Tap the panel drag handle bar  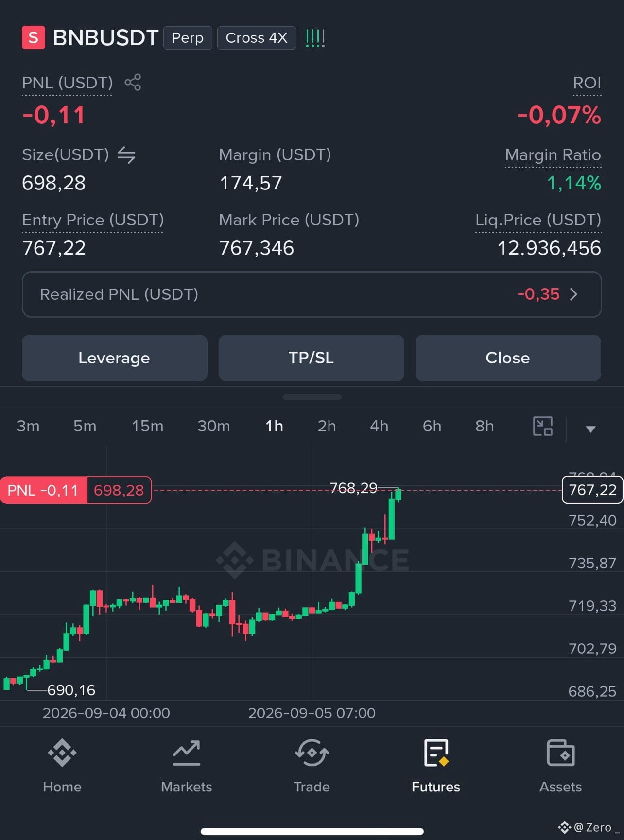(312, 397)
